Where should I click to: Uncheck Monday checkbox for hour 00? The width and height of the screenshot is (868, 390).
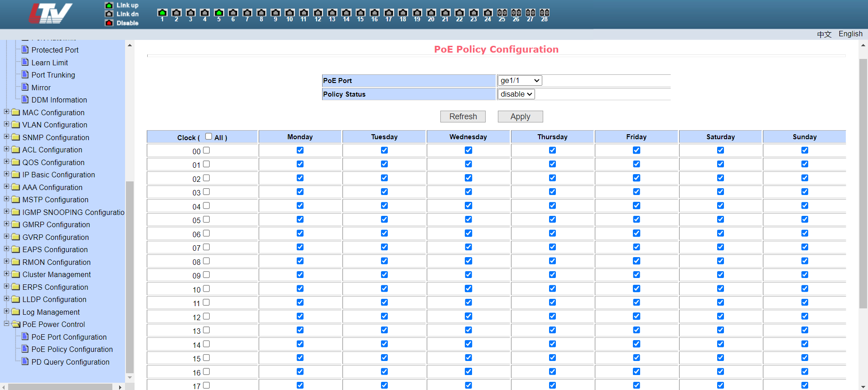point(300,150)
